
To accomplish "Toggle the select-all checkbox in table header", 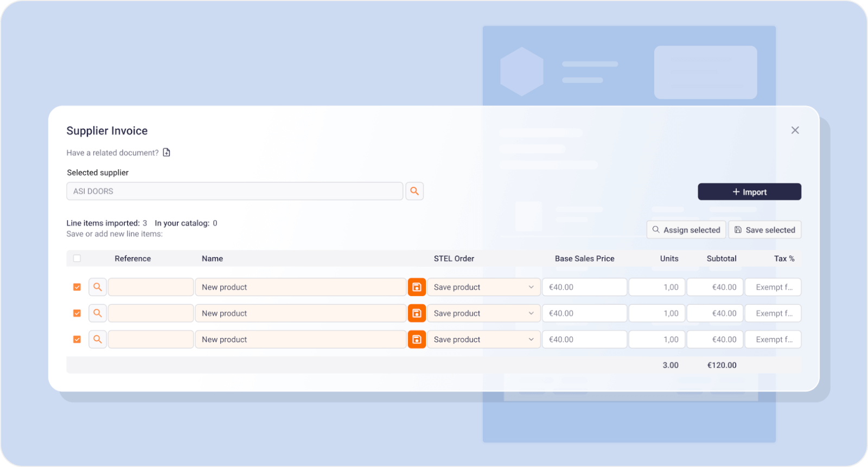I will click(77, 258).
